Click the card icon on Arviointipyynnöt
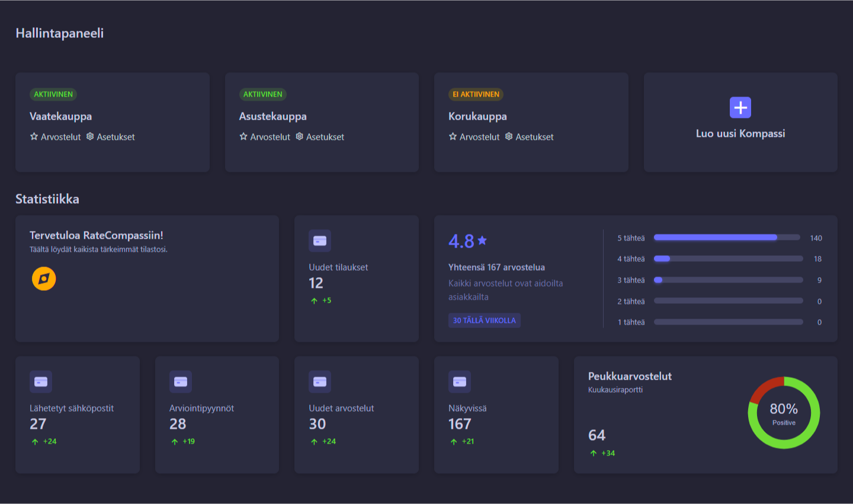 180,381
